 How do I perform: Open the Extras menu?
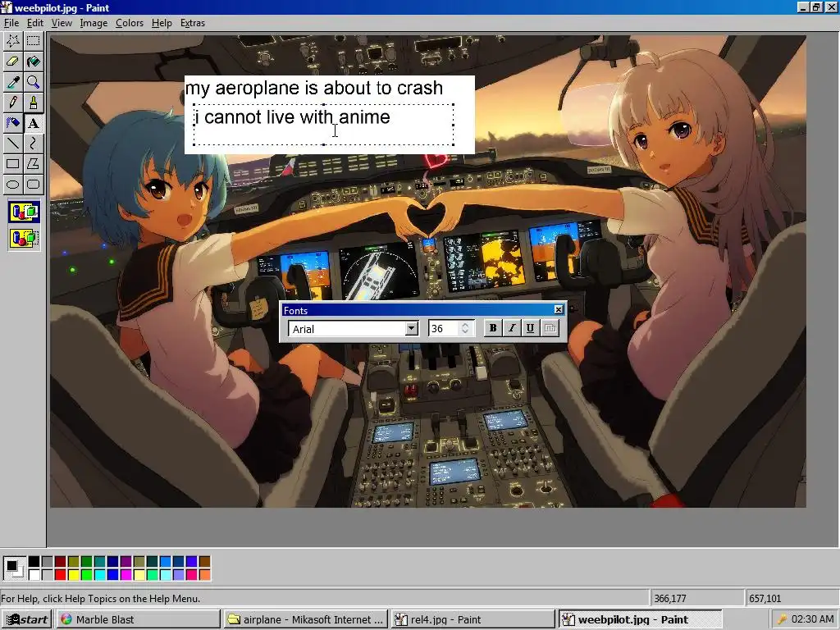point(192,23)
